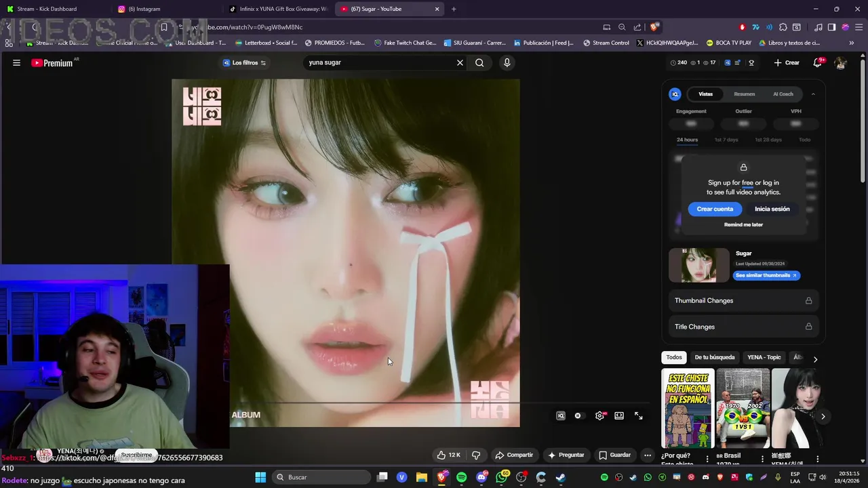Enter fullscreen from the player controls
868x488 pixels.
[x=639, y=415]
